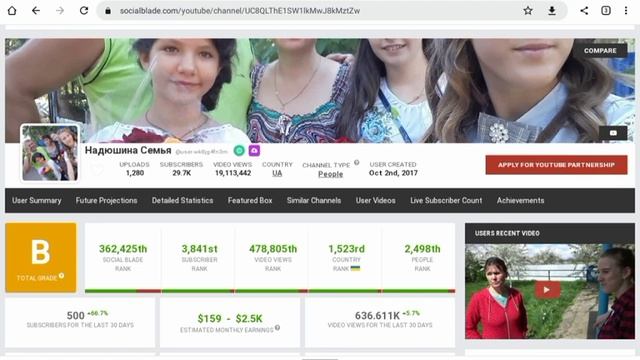The height and width of the screenshot is (360, 640).
Task: Go back with the left arrow icon
Action: click(36, 11)
